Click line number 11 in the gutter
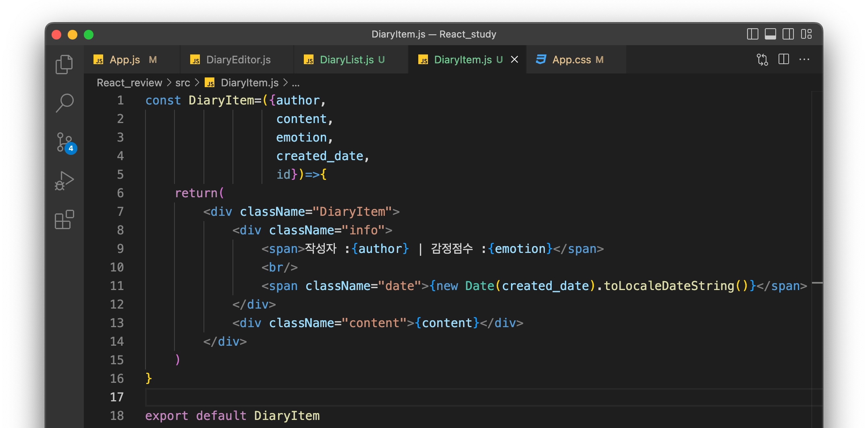 pos(117,286)
